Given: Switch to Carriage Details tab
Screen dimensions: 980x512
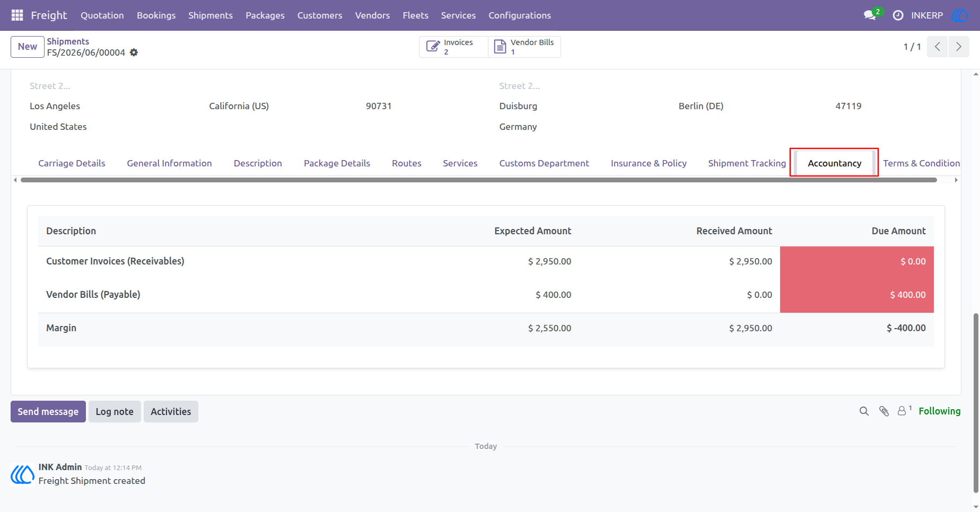Looking at the screenshot, I should pyautogui.click(x=72, y=163).
